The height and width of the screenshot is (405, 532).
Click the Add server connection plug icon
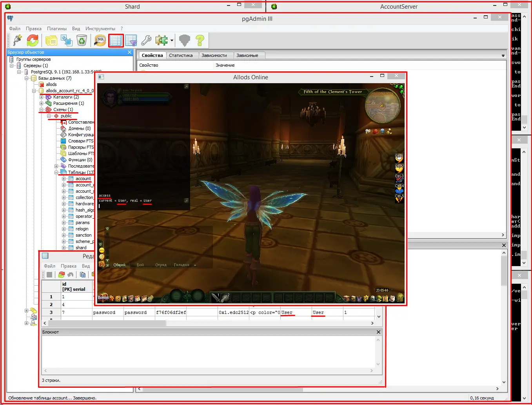17,40
